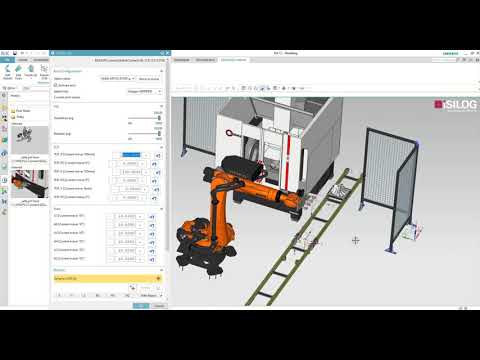Collapse the TCP section
Screen dimensions: 480x360
pyautogui.click(x=162, y=147)
